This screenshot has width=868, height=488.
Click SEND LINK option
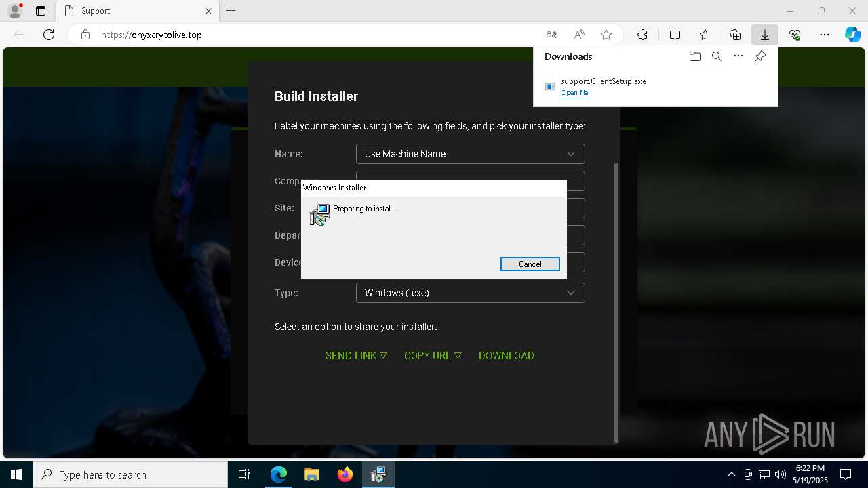pos(356,355)
